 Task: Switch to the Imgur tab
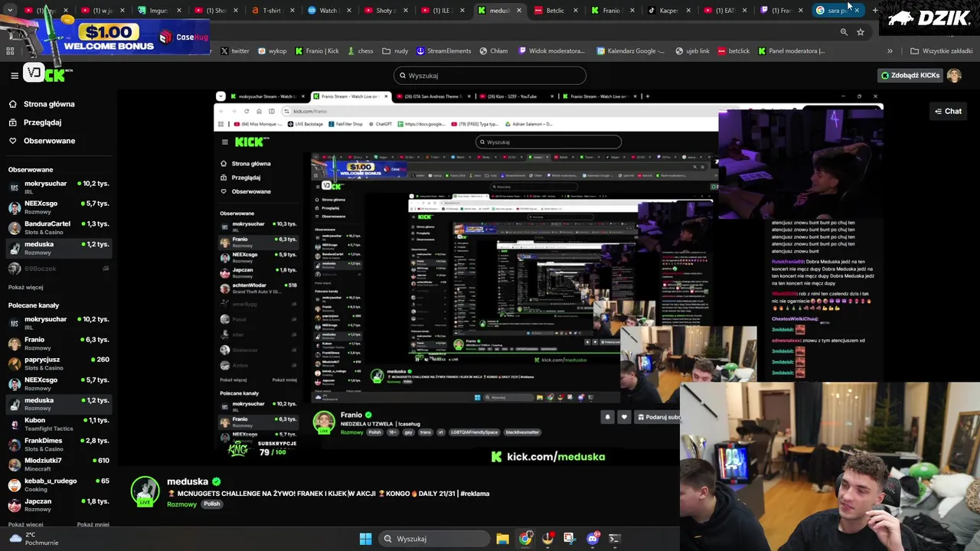(x=159, y=11)
